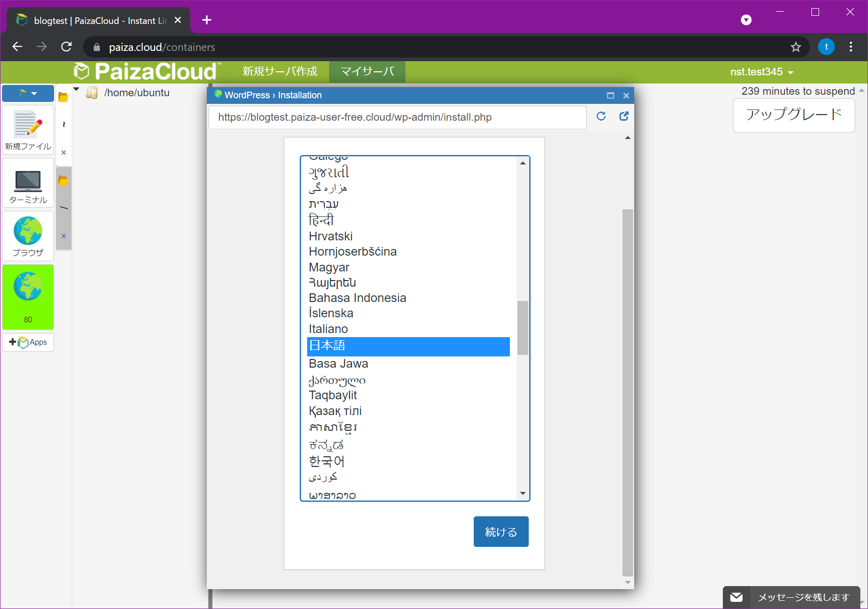868x609 pixels.
Task: Open the メッセージを残します message widget
Action: tap(792, 597)
